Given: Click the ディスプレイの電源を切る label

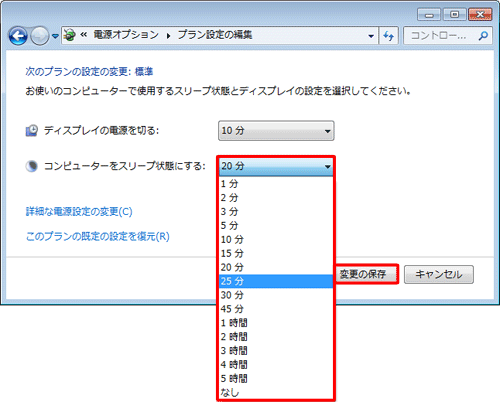Looking at the screenshot, I should coord(101,131).
